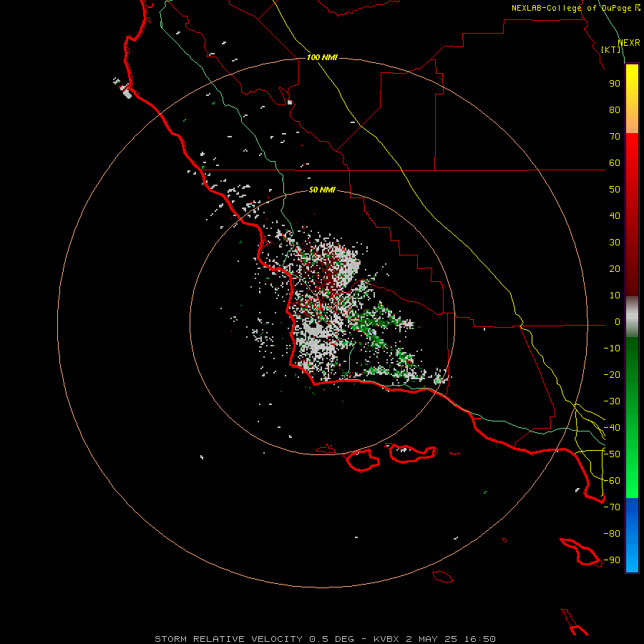Select the 0 value on velocity scale
Viewport: 644px width, 644px height.
(618, 322)
